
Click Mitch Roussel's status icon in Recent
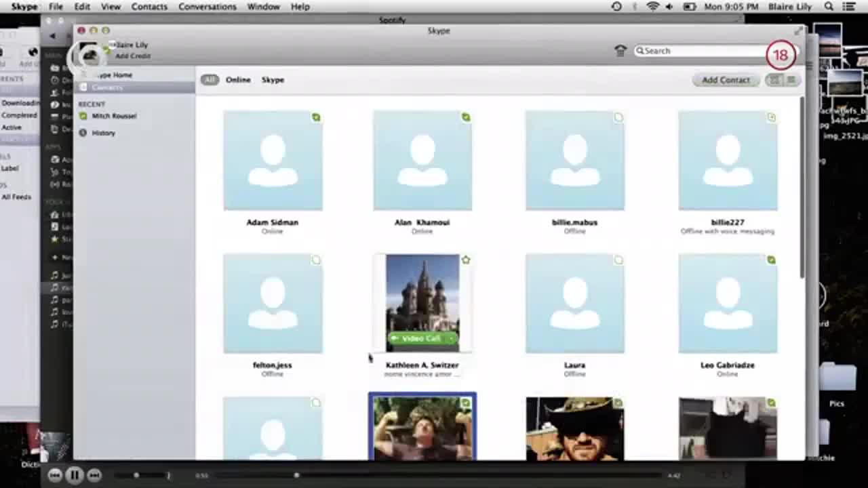coord(83,116)
